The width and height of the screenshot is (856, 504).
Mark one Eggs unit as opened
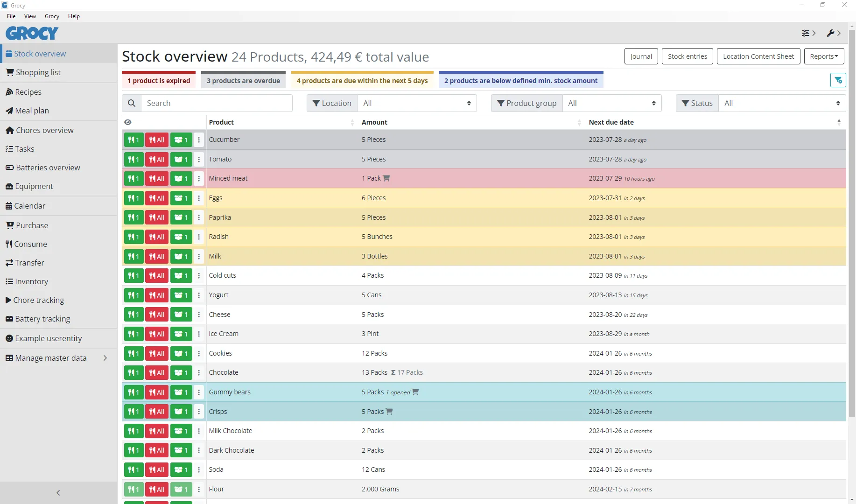pyautogui.click(x=181, y=198)
